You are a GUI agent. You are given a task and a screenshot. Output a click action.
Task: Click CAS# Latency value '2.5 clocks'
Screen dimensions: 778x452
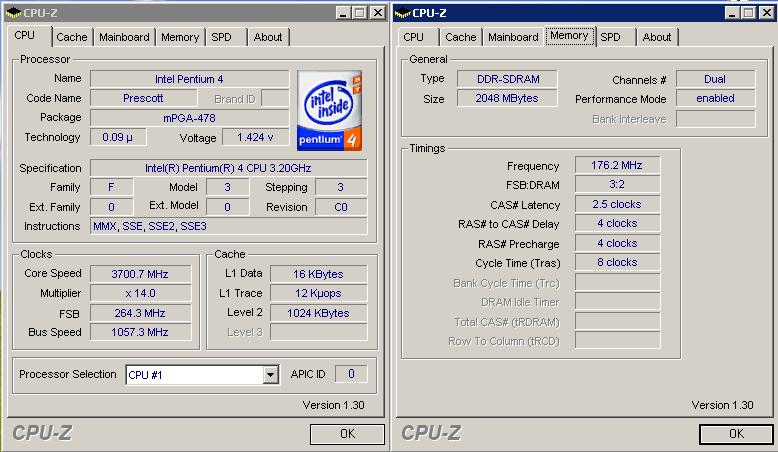click(x=617, y=204)
